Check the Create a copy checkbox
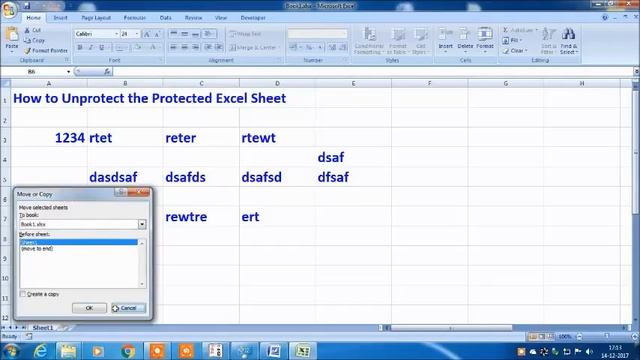The width and height of the screenshot is (640, 360). (23, 294)
